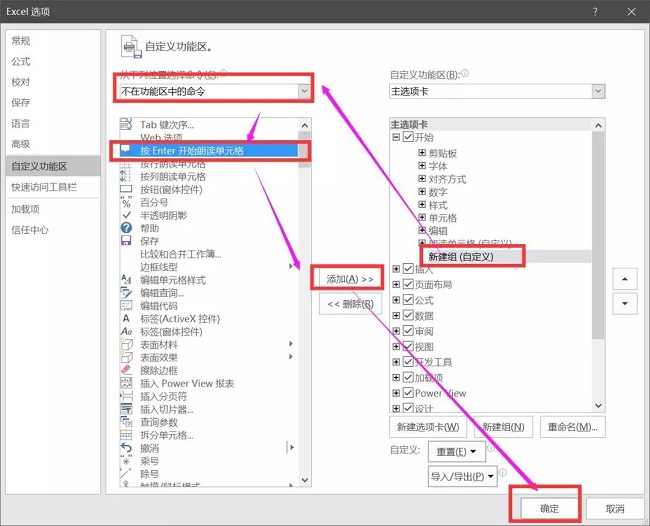Click the speech bubble icon for Enter cell reading

pos(125,150)
